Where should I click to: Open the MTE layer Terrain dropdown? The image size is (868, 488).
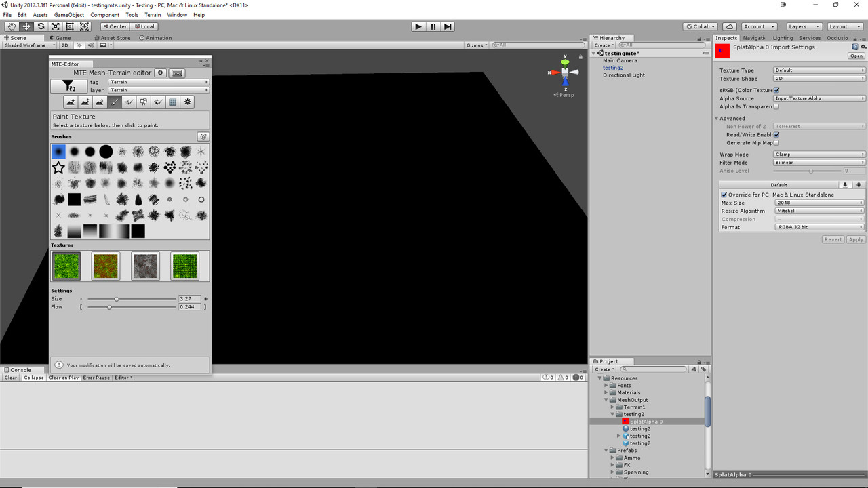tap(159, 90)
